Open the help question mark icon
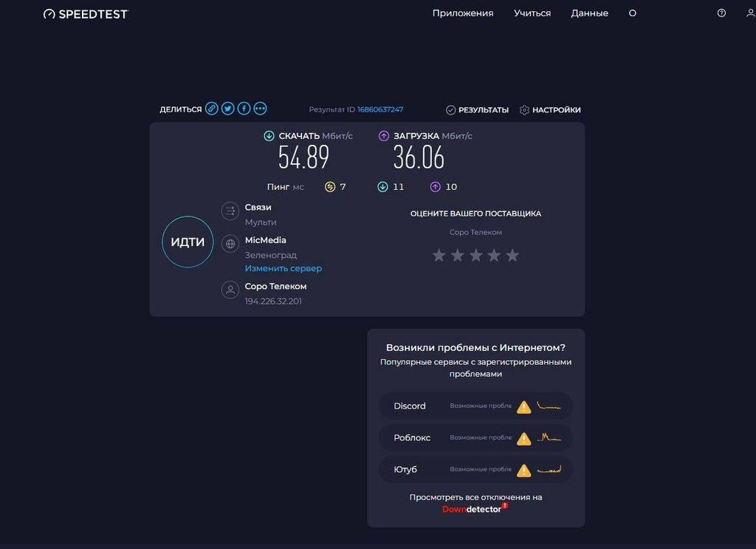 coord(721,13)
